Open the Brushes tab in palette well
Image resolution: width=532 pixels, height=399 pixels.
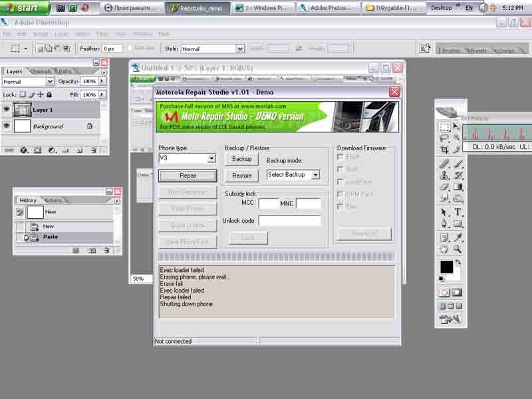[x=451, y=51]
